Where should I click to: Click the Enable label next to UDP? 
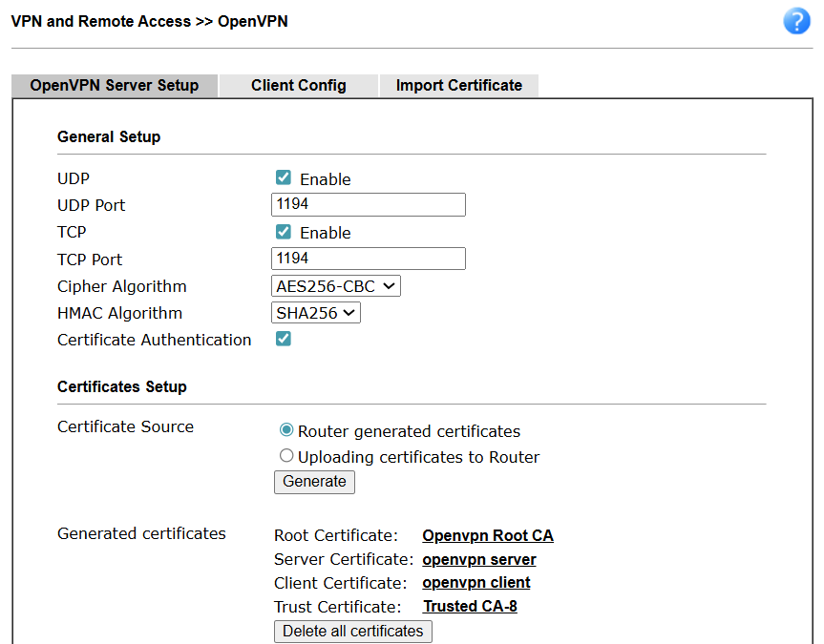coord(326,179)
